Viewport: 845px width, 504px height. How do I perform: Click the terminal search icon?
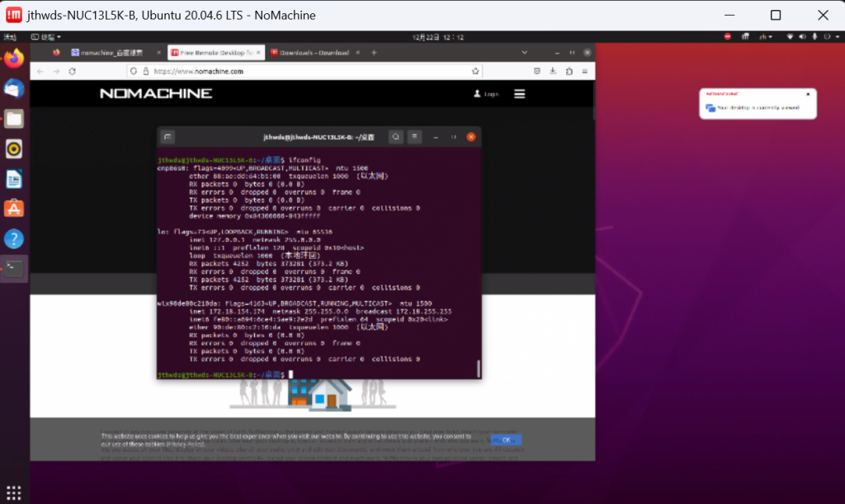(x=396, y=136)
